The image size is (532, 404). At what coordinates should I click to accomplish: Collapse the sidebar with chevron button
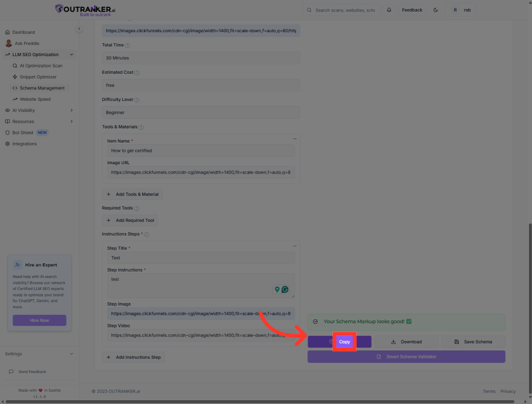[x=79, y=29]
